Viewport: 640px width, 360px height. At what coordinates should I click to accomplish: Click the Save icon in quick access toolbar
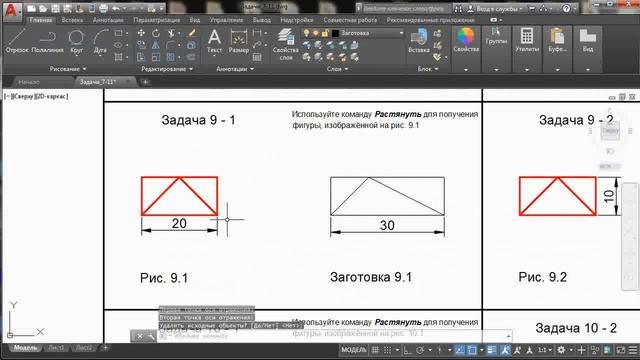tap(55, 9)
